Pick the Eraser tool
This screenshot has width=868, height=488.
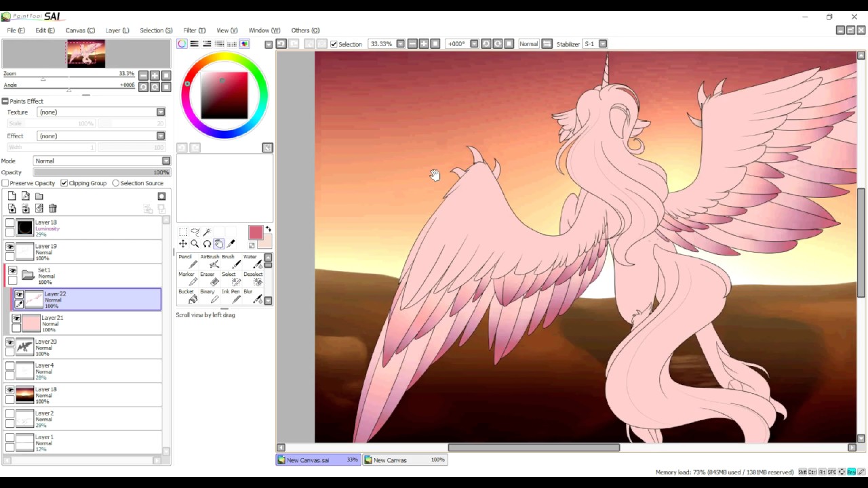[x=210, y=278]
